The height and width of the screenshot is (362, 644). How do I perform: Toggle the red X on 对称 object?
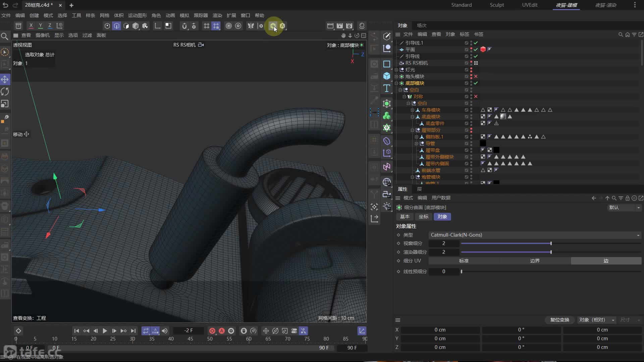pos(476,97)
